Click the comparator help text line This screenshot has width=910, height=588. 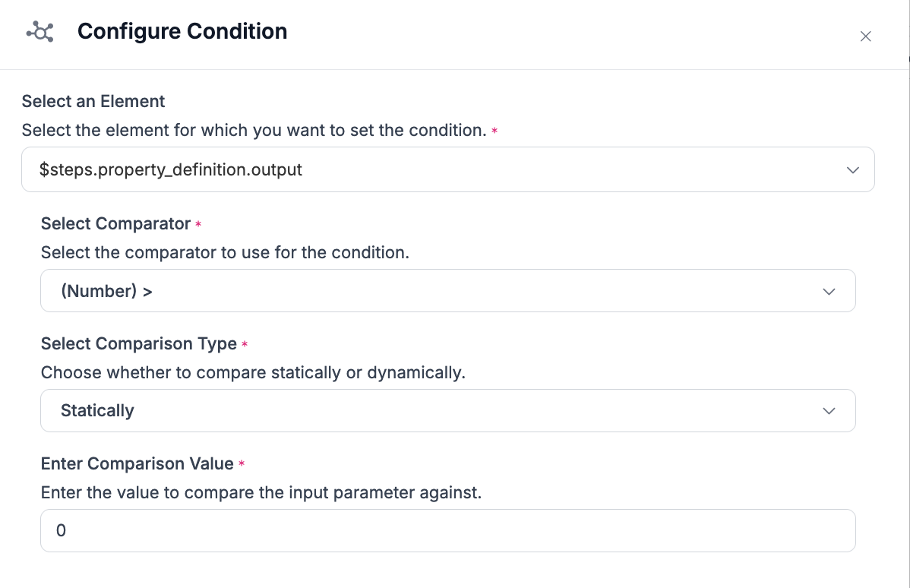point(225,252)
